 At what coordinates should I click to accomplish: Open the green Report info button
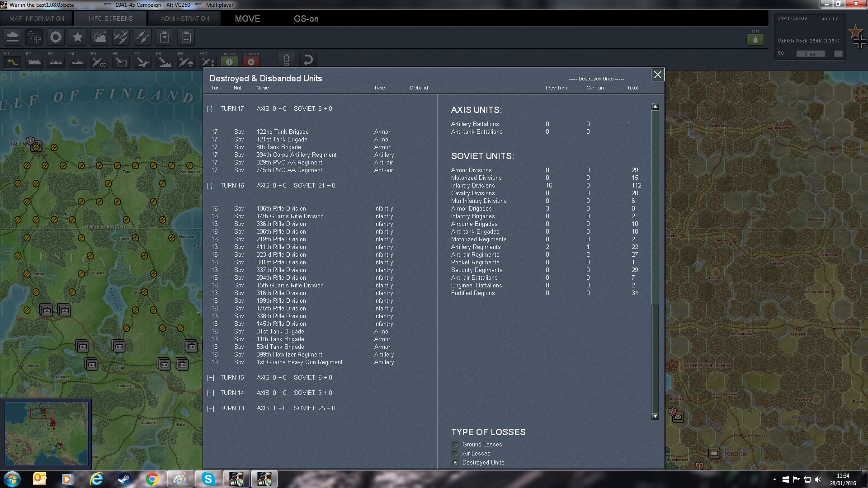pos(229,62)
